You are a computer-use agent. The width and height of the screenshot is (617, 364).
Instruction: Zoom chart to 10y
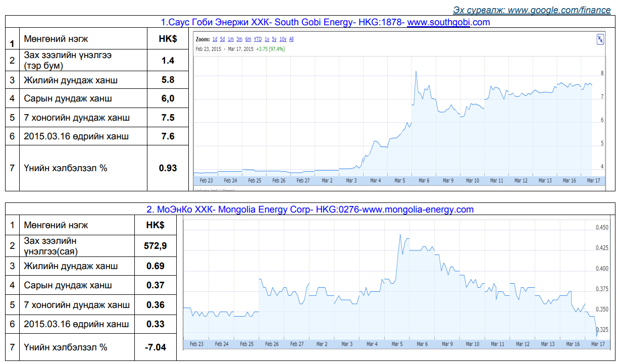[x=283, y=39]
